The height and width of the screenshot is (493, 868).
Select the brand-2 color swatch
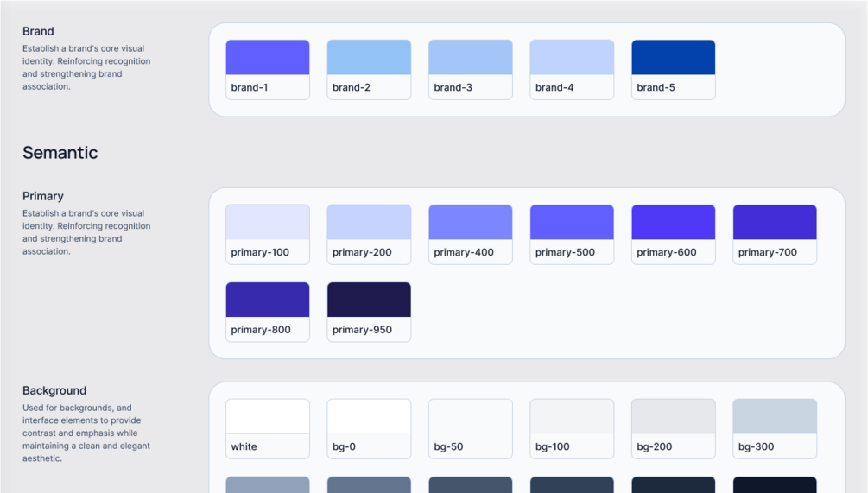coord(369,70)
